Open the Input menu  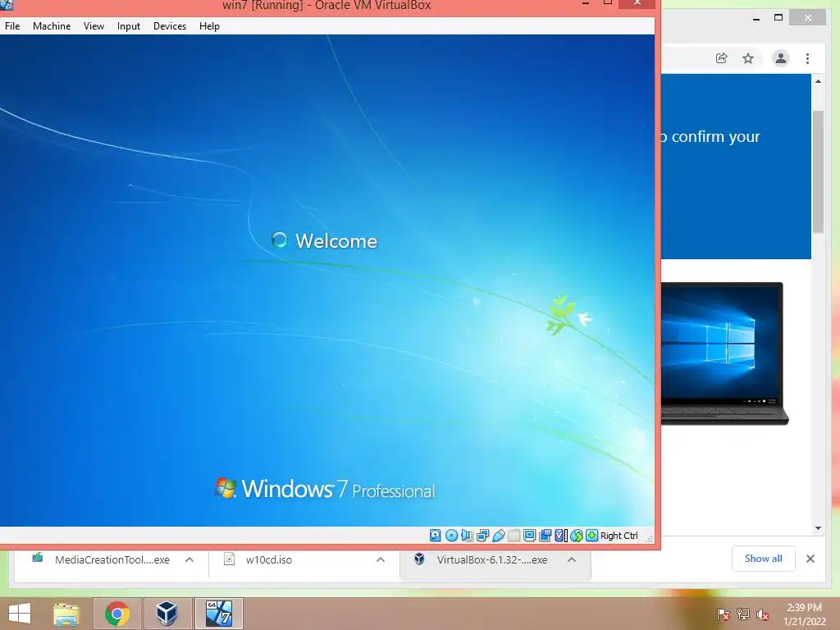129,25
